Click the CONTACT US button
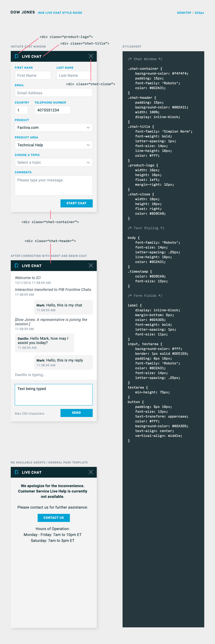 (x=54, y=518)
